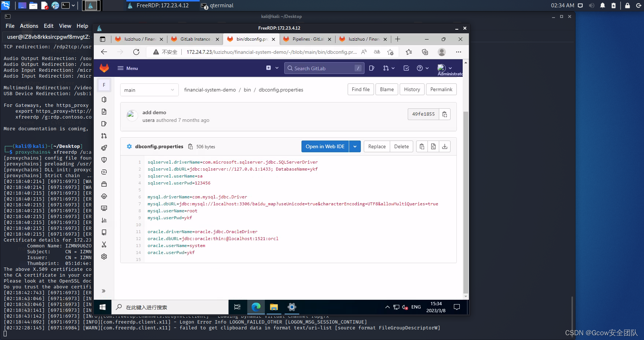The image size is (644, 340).
Task: Reload the page in Edge
Action: (x=136, y=52)
